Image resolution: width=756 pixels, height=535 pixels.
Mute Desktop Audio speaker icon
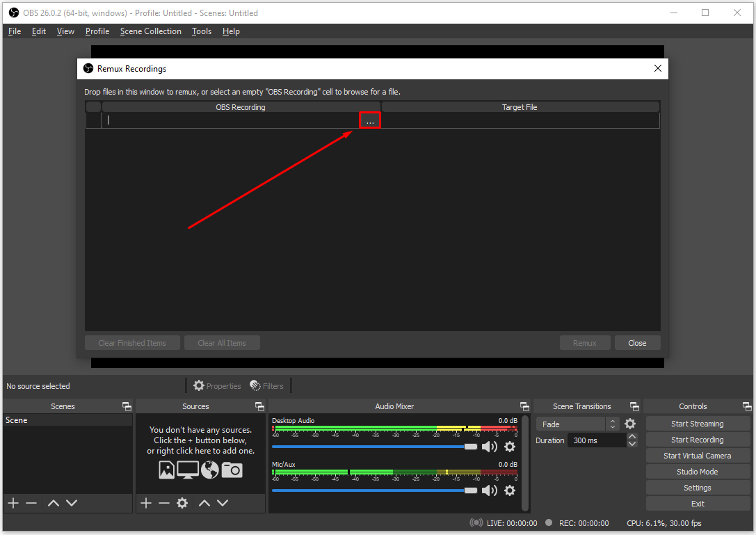tap(490, 447)
